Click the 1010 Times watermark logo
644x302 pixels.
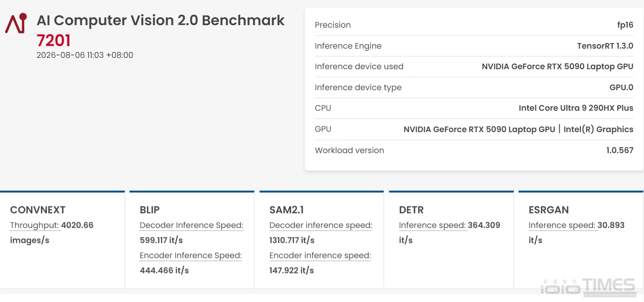click(x=587, y=286)
